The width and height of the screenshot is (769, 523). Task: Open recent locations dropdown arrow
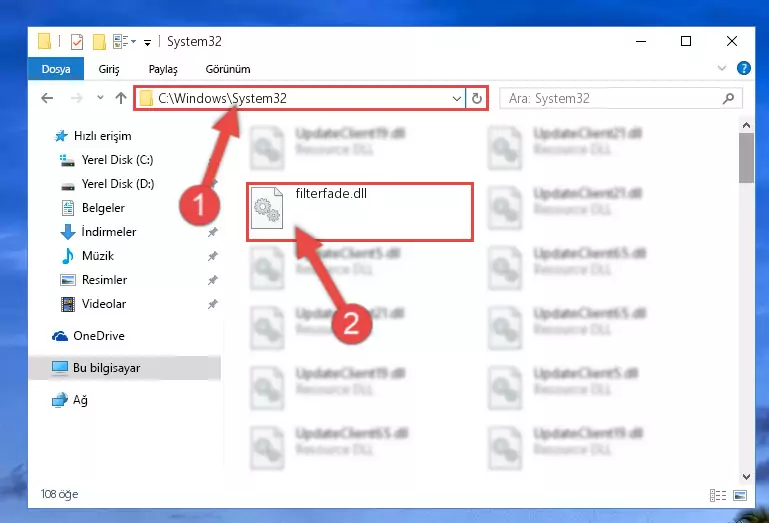click(100, 98)
